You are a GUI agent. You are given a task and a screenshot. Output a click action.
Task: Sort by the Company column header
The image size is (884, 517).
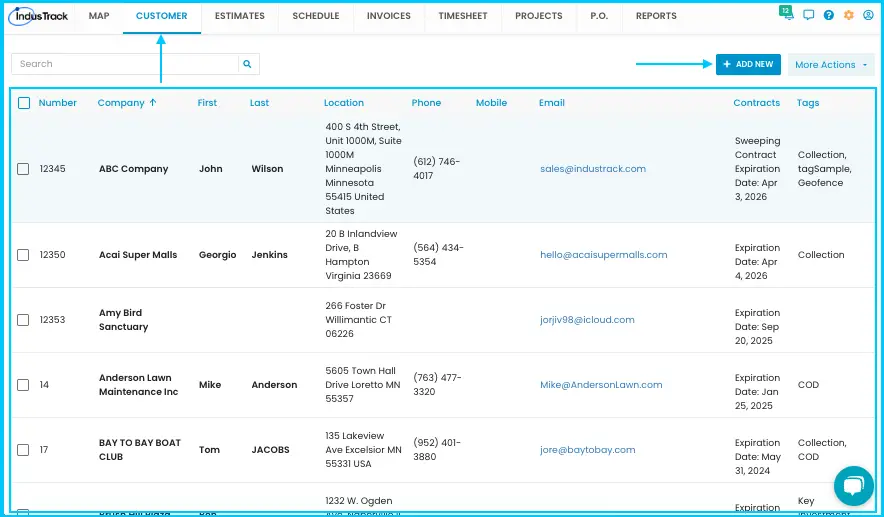121,103
